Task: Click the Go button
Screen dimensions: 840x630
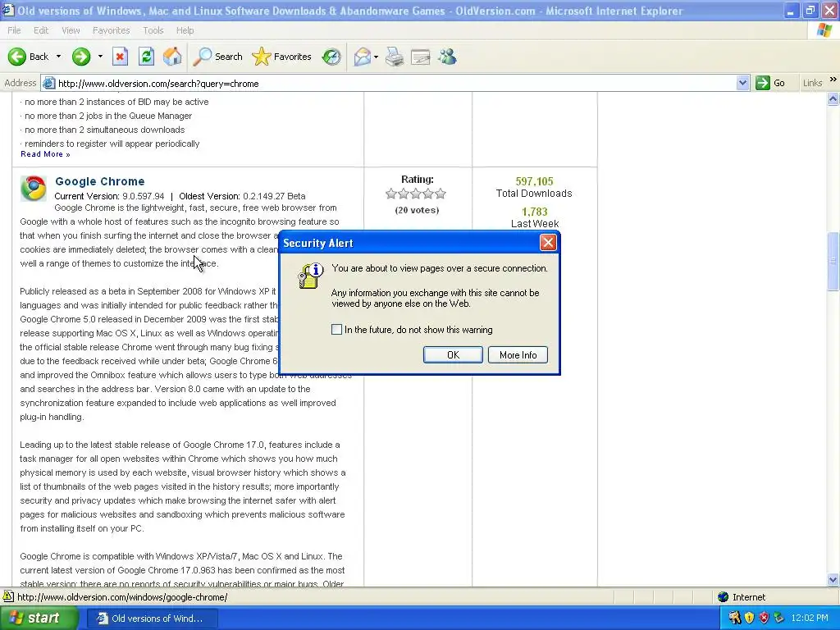Action: [x=771, y=83]
